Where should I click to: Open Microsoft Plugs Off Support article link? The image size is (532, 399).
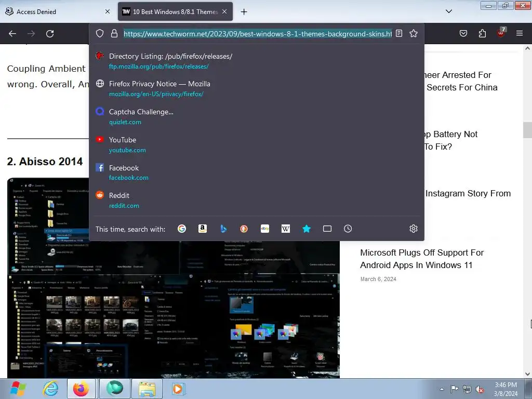pos(422,259)
